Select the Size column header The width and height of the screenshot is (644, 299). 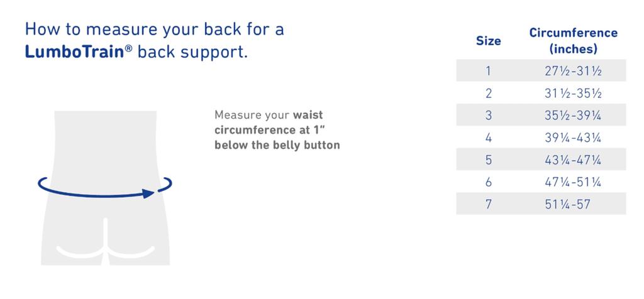coord(488,41)
